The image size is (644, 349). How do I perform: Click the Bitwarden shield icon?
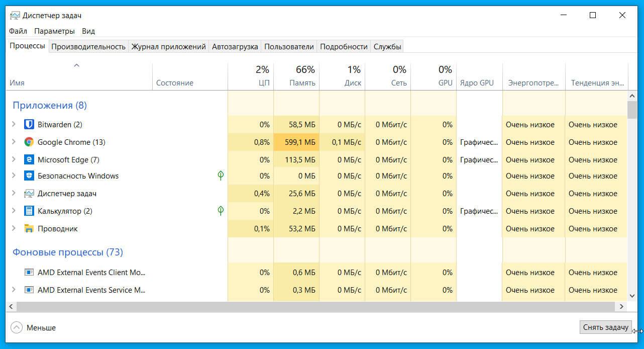click(x=29, y=124)
